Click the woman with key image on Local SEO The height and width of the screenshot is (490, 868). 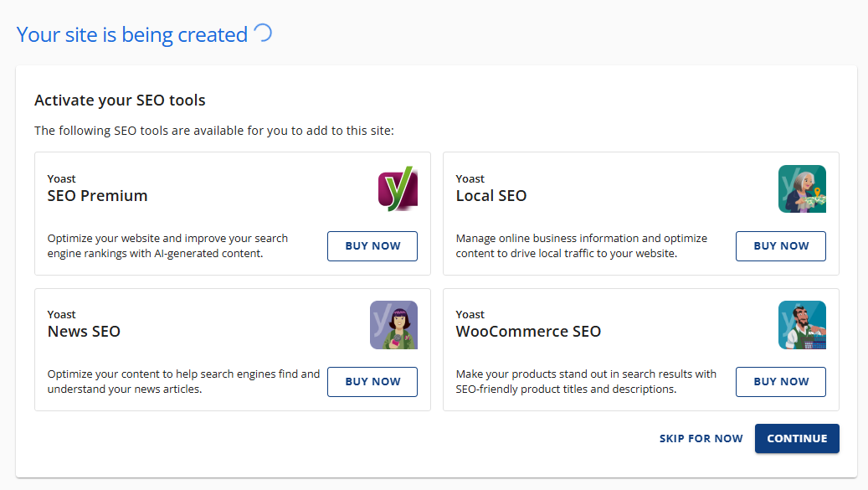[802, 188]
